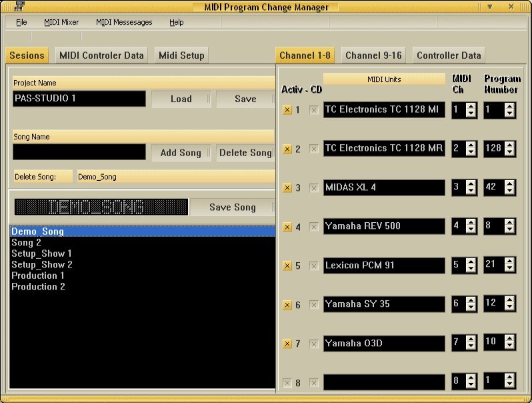Switch to the MIDI Controler Data tab
Viewport: 532px width, 403px height.
pos(101,55)
